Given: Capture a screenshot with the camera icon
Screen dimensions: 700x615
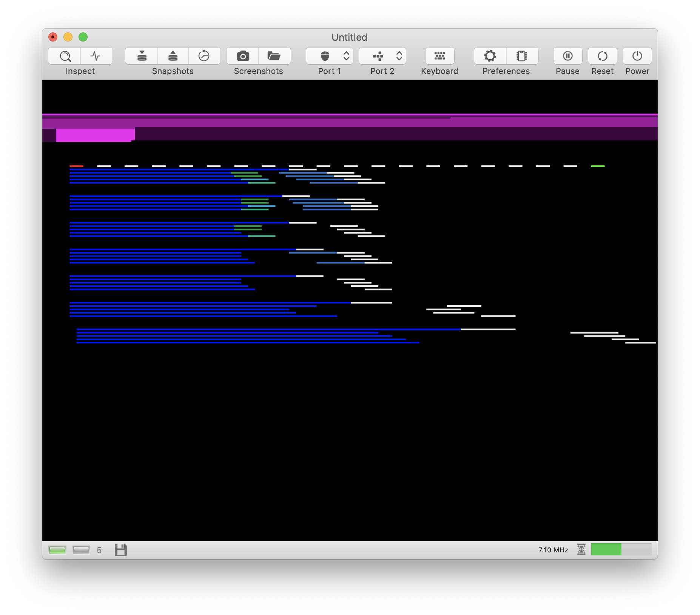Looking at the screenshot, I should pos(243,56).
